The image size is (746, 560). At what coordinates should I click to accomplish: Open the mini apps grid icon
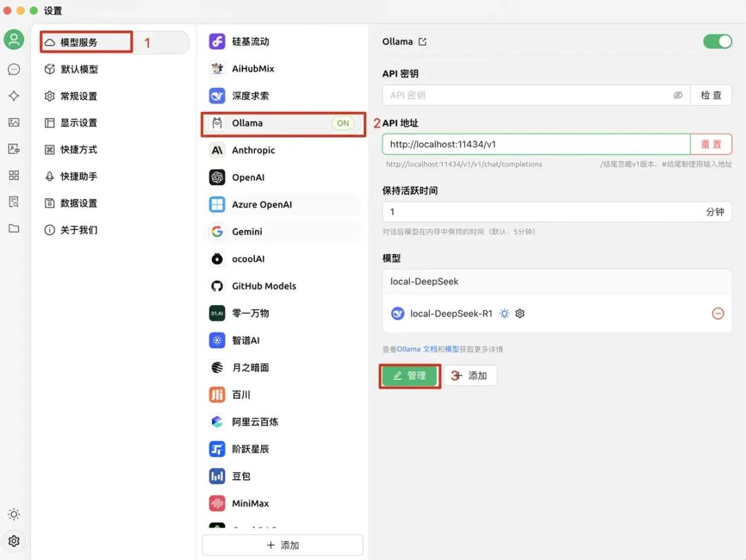coord(14,175)
